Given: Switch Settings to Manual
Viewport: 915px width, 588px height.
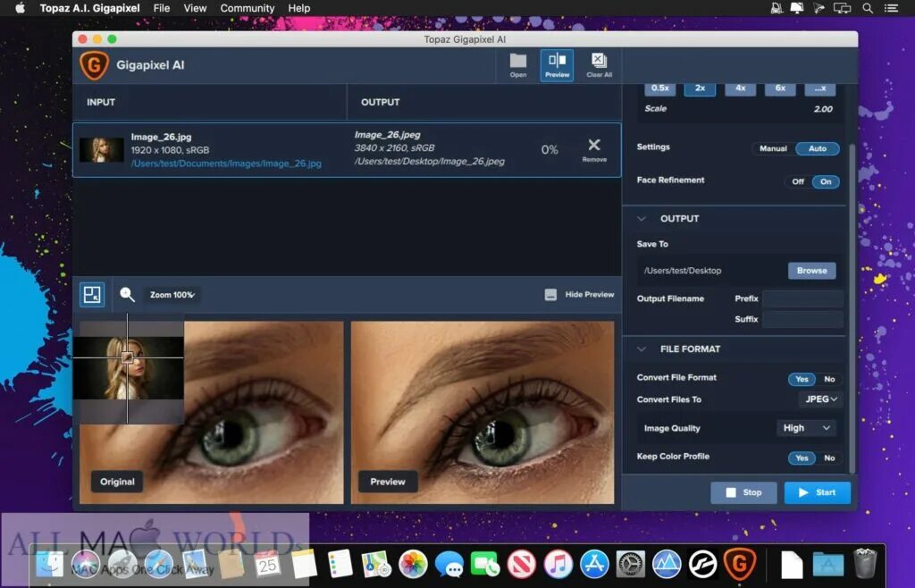Looking at the screenshot, I should click(773, 148).
